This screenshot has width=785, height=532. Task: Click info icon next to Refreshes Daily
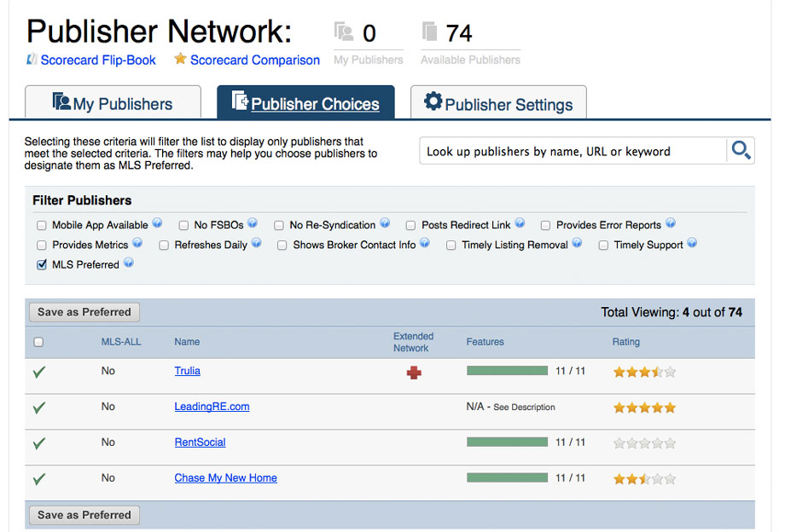pos(256,244)
